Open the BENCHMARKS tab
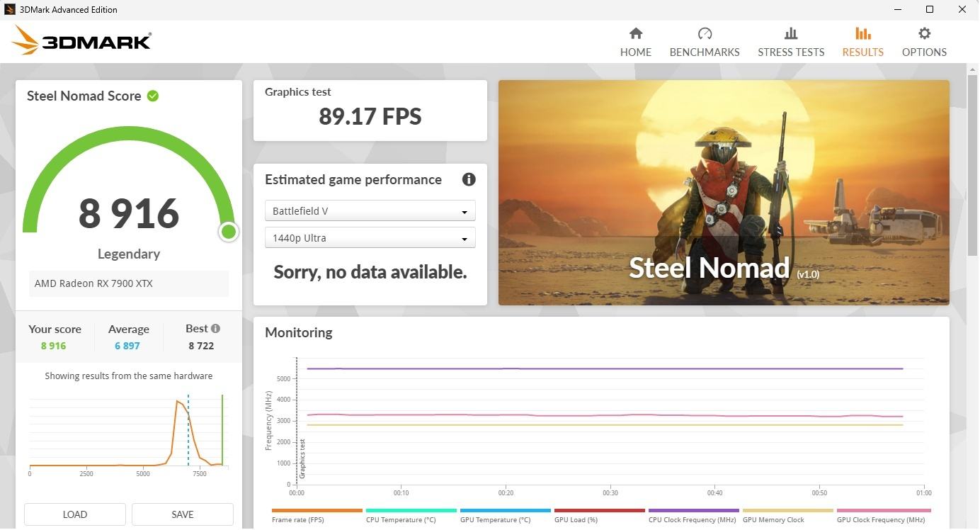The width and height of the screenshot is (980, 530). (705, 43)
